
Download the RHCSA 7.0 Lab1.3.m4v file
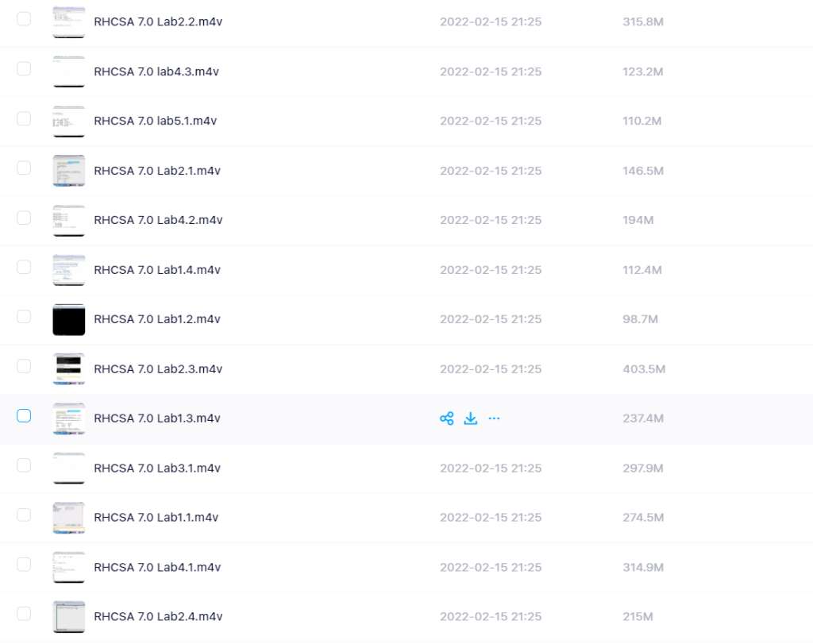tap(471, 418)
